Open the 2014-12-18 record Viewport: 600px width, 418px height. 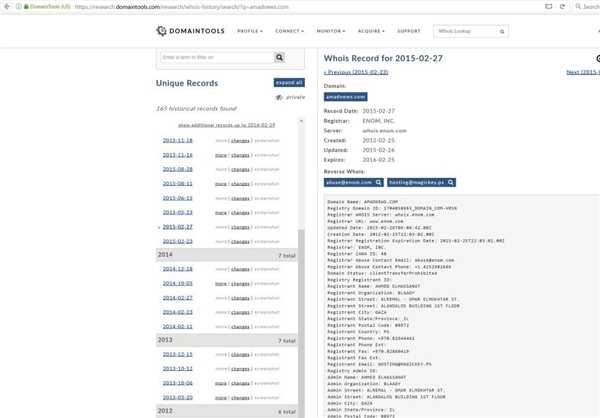point(178,269)
